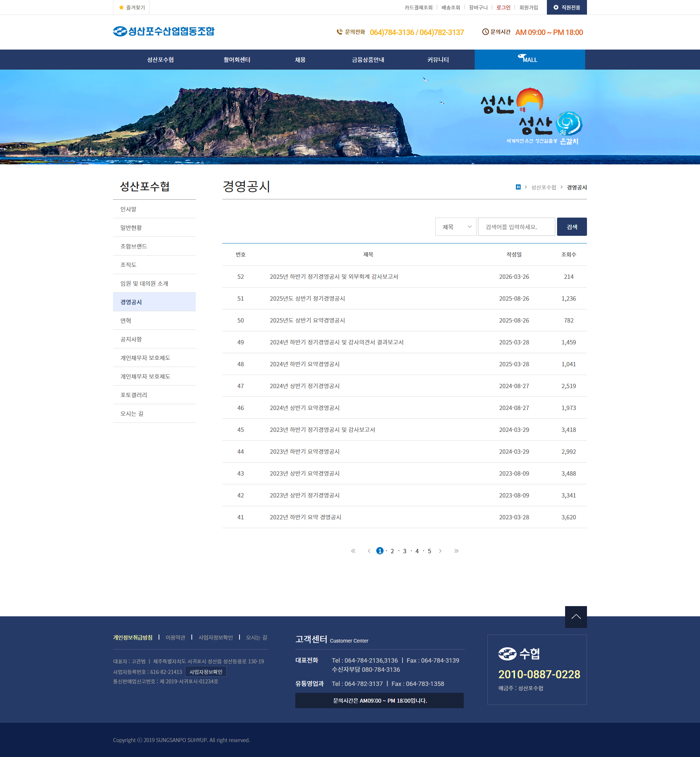Screen dimensions: 700x757
Task: Go to last page double-arrow
Action: [456, 551]
